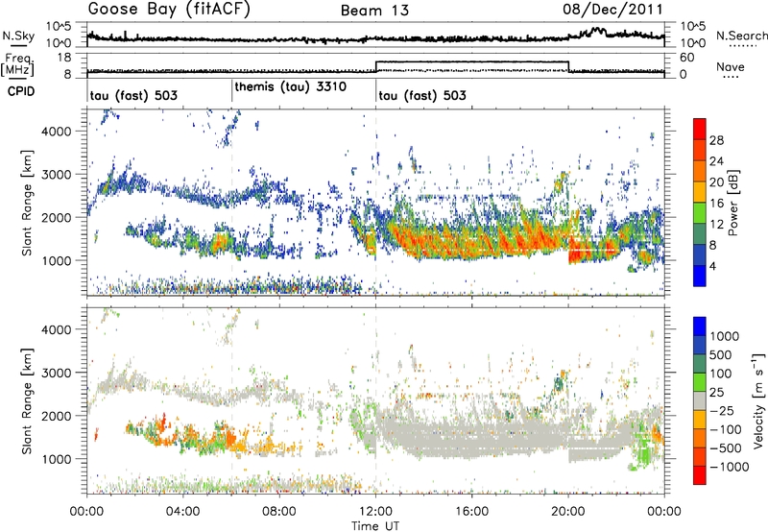The width and height of the screenshot is (768, 532).
Task: Click the "tau (fast) 503" label starting at 12:00
Action: 422,95
